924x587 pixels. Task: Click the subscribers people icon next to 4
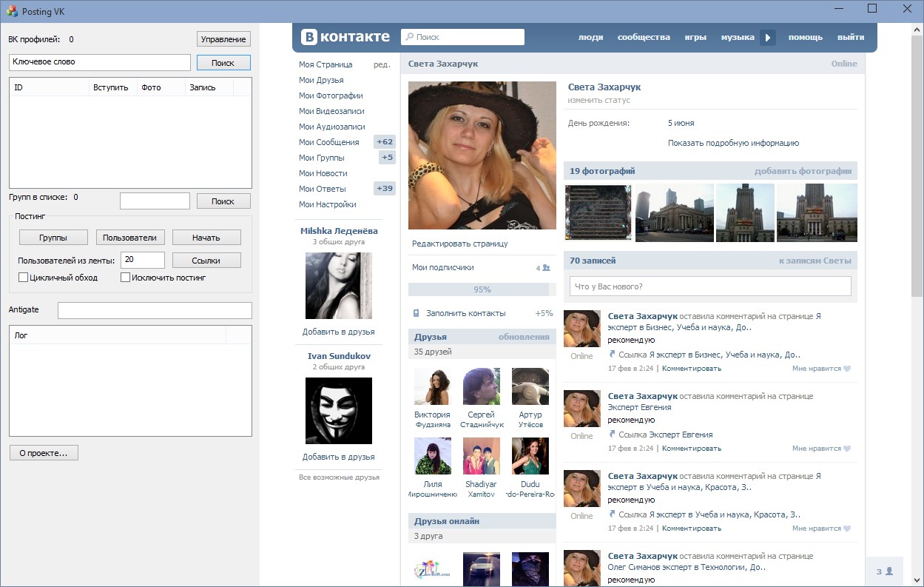pyautogui.click(x=546, y=268)
